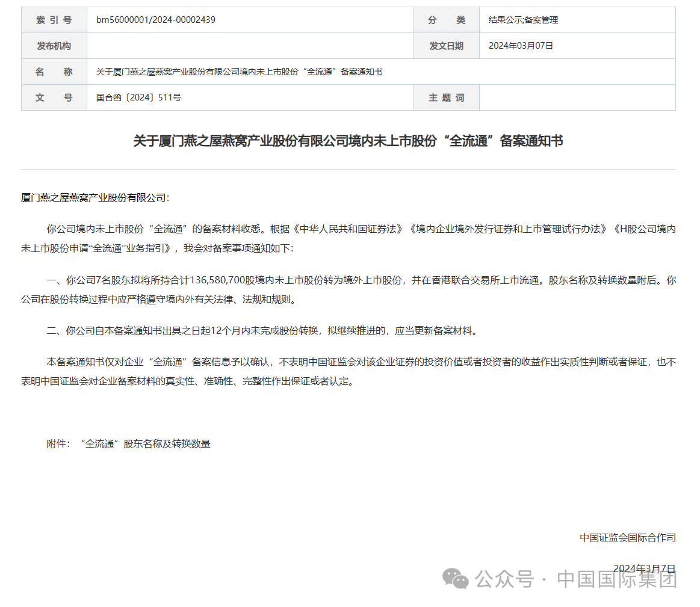Click signature 中国证监会国际合作司
The image size is (700, 607).
(x=628, y=538)
